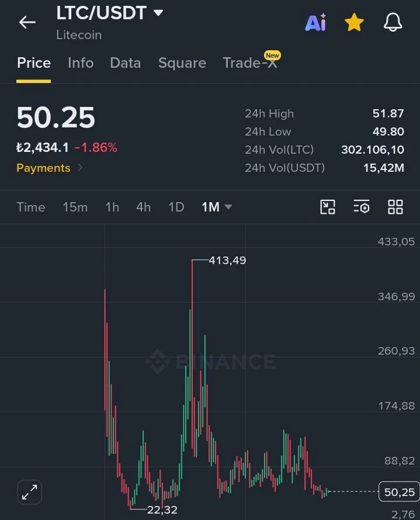Open chart indicator settings icon

click(362, 207)
